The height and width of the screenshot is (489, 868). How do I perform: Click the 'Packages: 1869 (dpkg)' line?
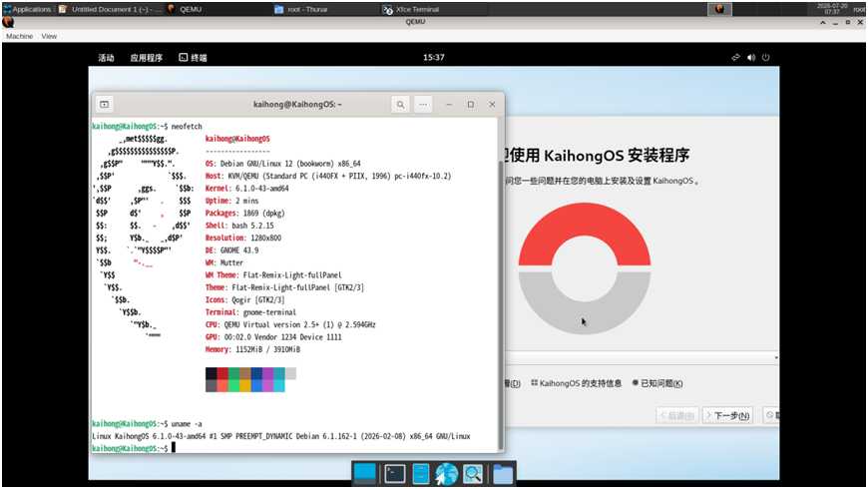click(x=244, y=214)
